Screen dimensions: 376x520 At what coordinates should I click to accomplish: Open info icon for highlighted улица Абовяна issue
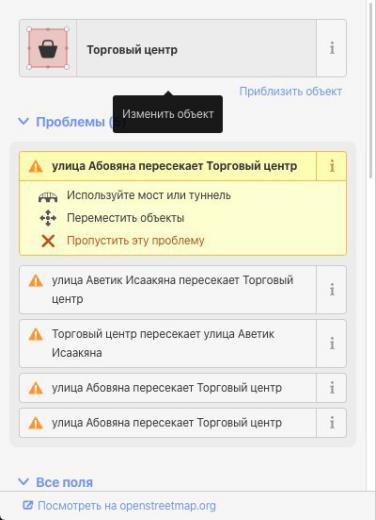[x=332, y=166]
